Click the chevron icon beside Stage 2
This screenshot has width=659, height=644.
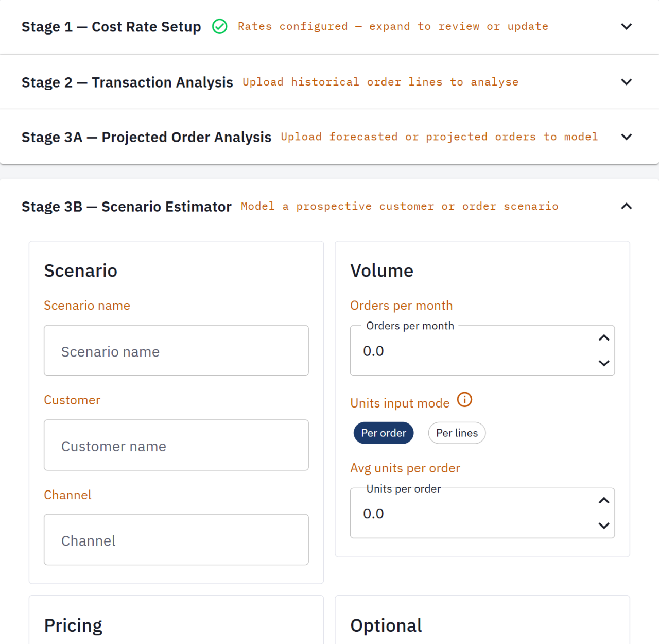click(x=626, y=82)
